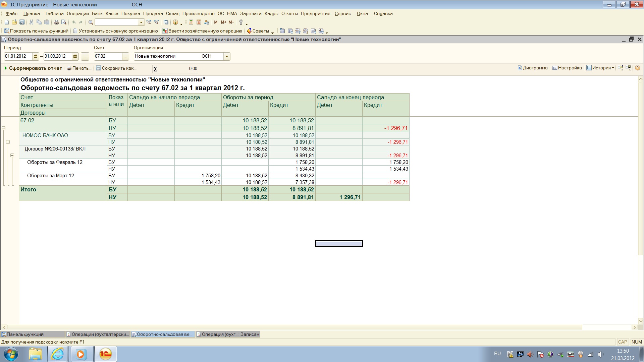Click the help info icon in toolbar
This screenshot has height=362, width=644.
coord(175,22)
